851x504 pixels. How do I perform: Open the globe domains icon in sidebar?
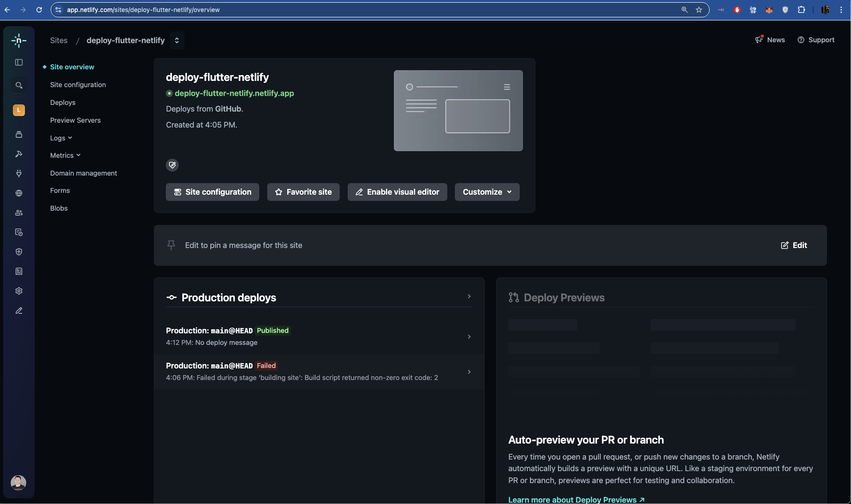19,193
